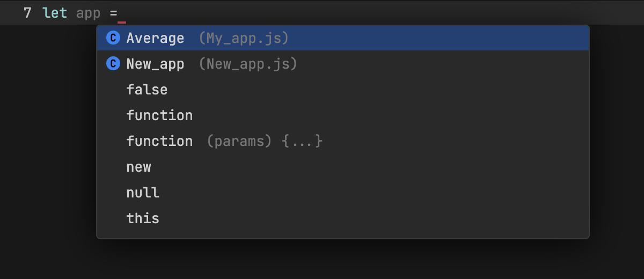Click the class icon beside Average
The width and height of the screenshot is (644, 279).
[113, 38]
